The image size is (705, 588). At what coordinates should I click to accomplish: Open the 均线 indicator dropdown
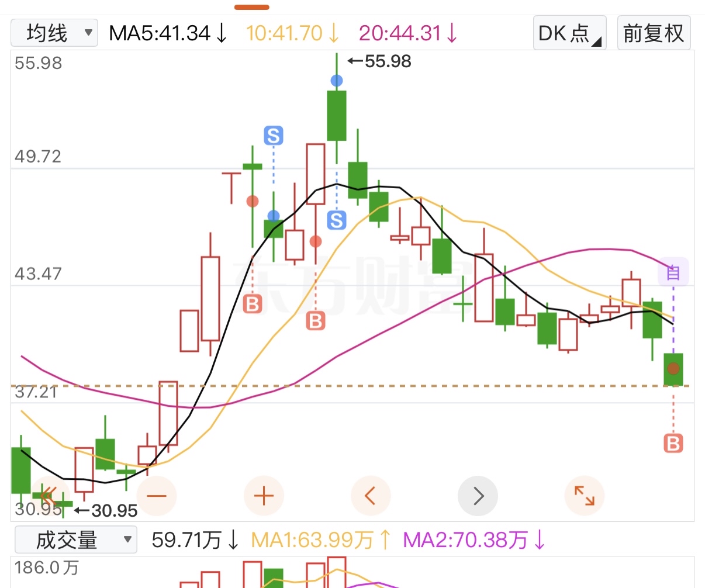click(x=54, y=33)
